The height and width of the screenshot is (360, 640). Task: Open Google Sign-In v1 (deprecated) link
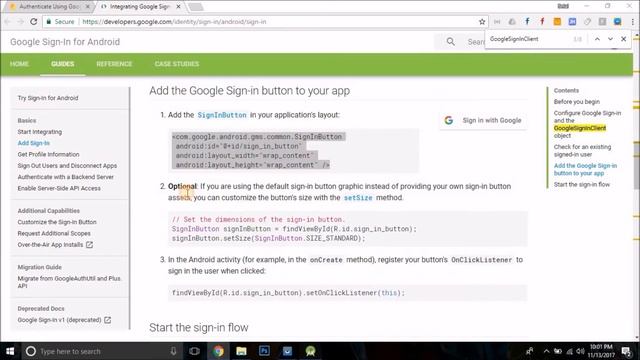click(x=64, y=320)
